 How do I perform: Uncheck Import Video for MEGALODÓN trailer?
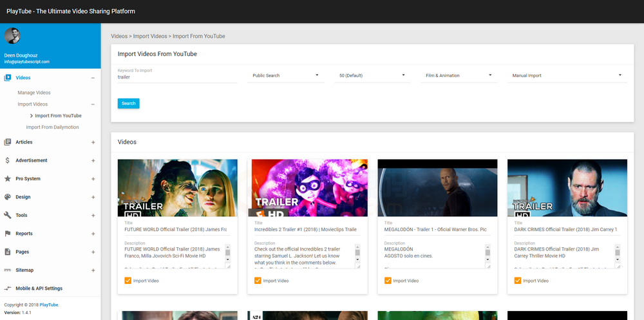click(x=388, y=281)
